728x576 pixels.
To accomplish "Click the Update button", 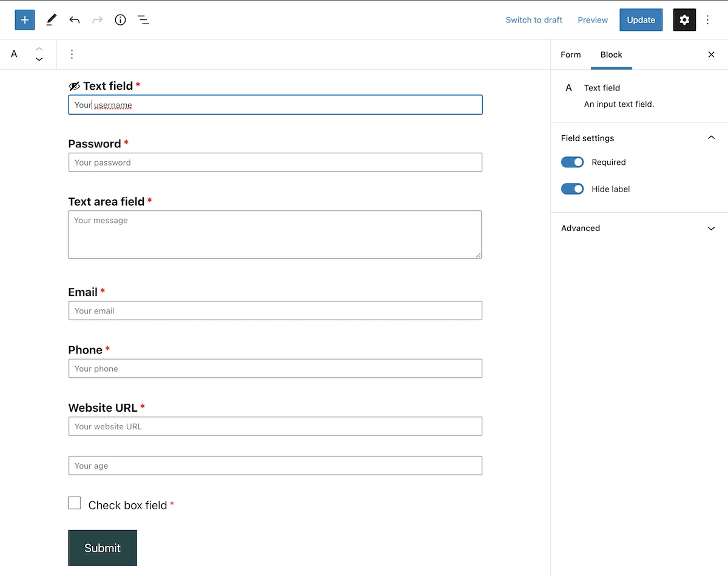I will click(641, 20).
